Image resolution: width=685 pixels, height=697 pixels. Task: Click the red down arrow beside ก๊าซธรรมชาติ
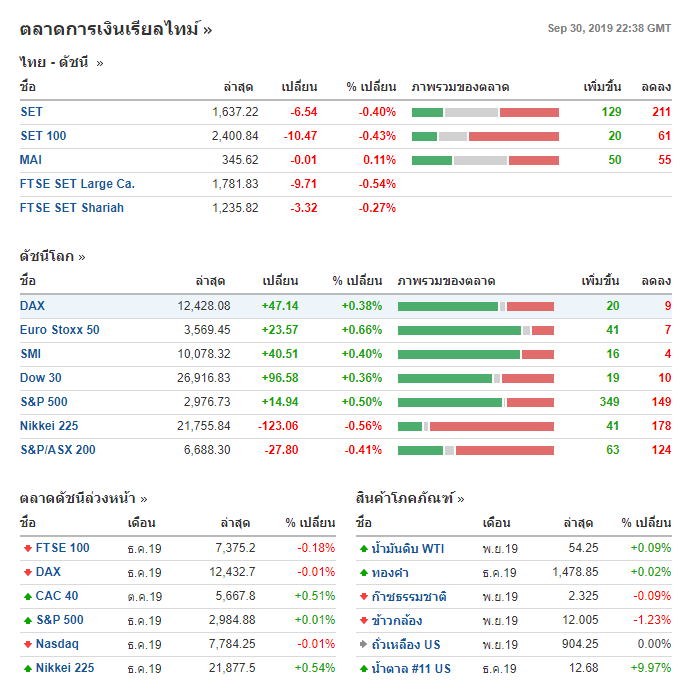pyautogui.click(x=363, y=596)
